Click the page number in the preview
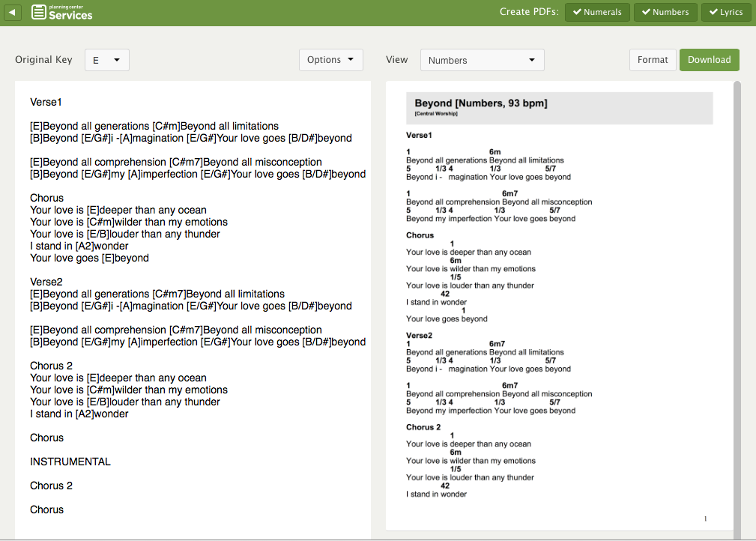This screenshot has width=756, height=541. point(705,519)
